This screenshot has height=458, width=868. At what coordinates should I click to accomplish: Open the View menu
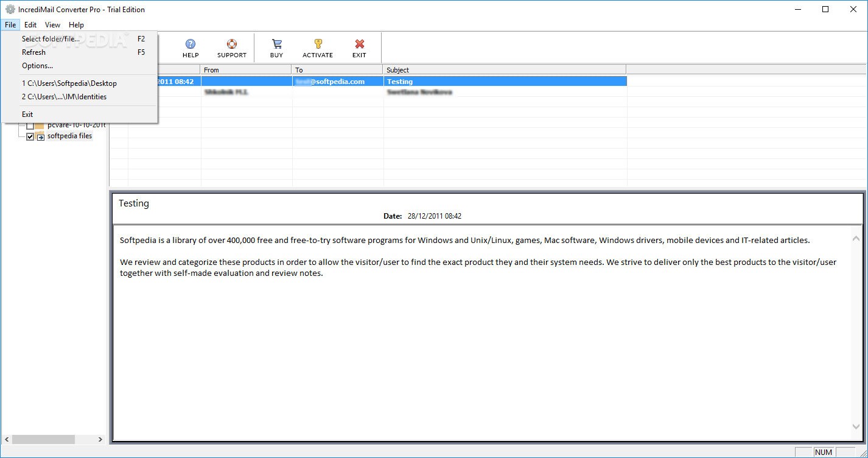[x=52, y=25]
